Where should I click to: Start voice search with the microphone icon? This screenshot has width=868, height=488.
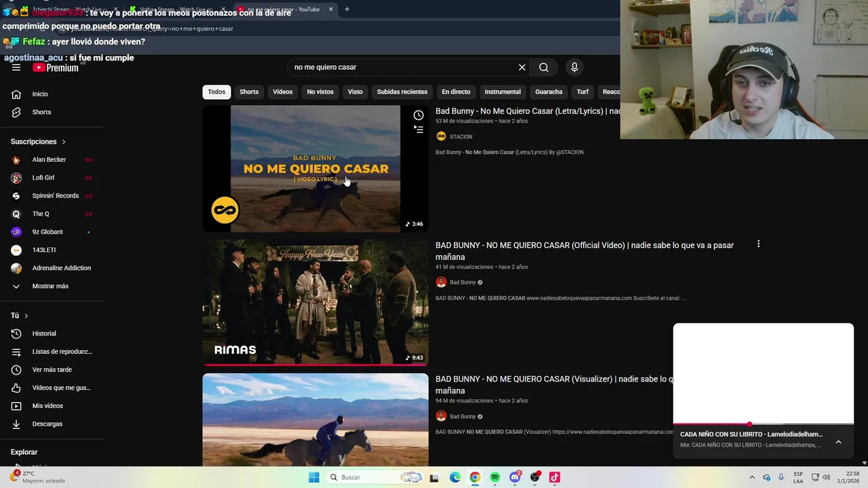click(x=574, y=67)
